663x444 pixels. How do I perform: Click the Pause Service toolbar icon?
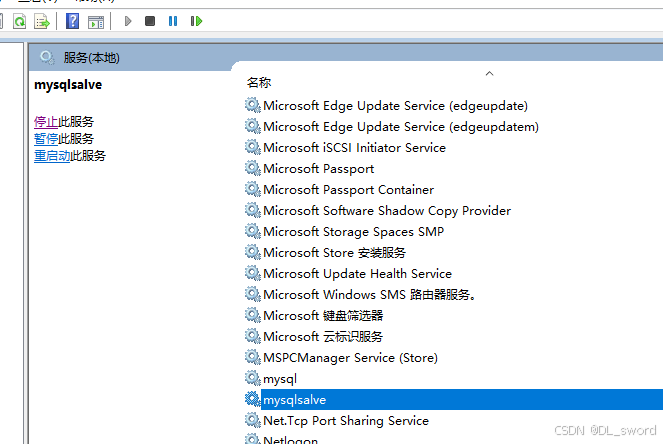click(173, 21)
